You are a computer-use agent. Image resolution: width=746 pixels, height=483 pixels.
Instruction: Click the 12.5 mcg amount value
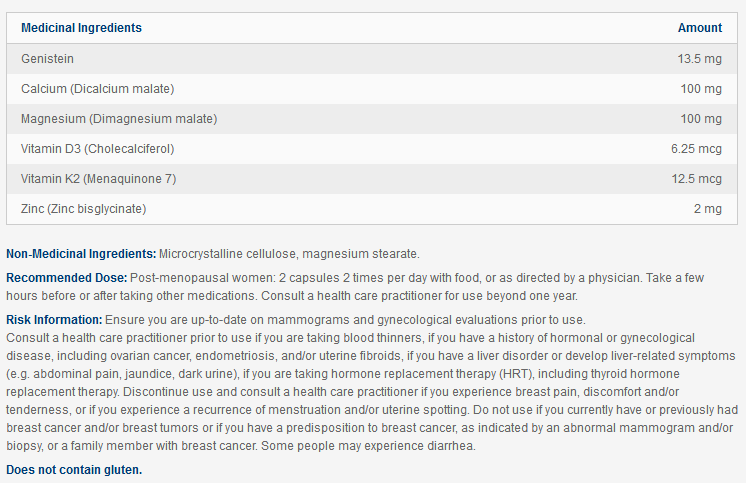point(696,179)
